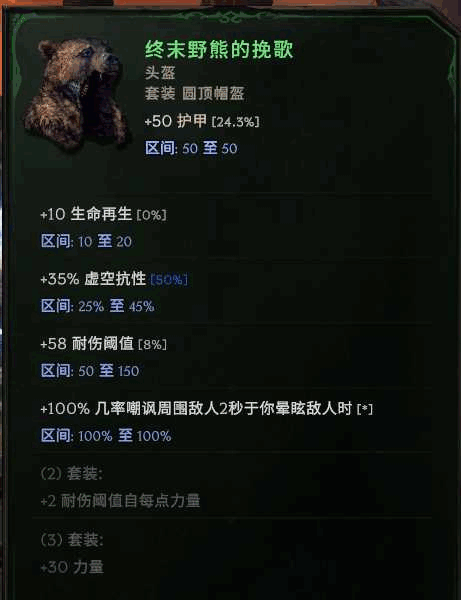461x600 pixels.
Task: Select the +10 生命再生 affix
Action: click(x=86, y=214)
